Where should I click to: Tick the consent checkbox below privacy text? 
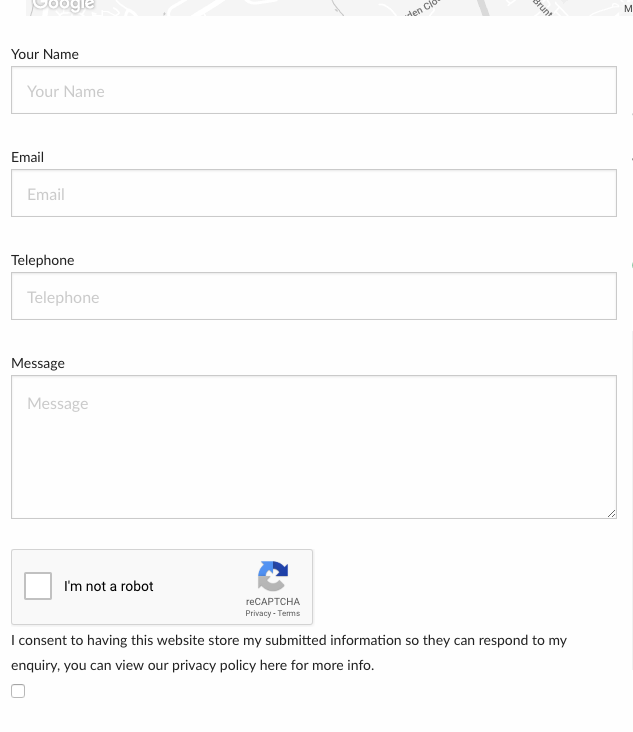pyautogui.click(x=18, y=691)
